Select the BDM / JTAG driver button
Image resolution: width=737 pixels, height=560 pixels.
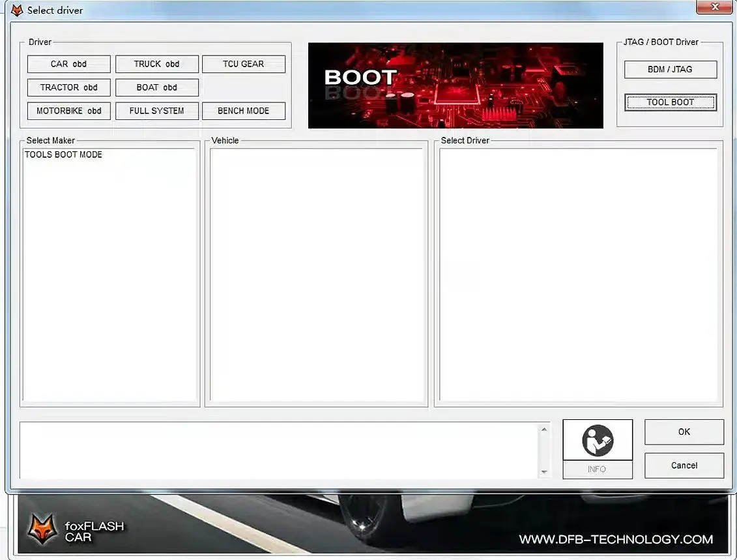pyautogui.click(x=671, y=70)
